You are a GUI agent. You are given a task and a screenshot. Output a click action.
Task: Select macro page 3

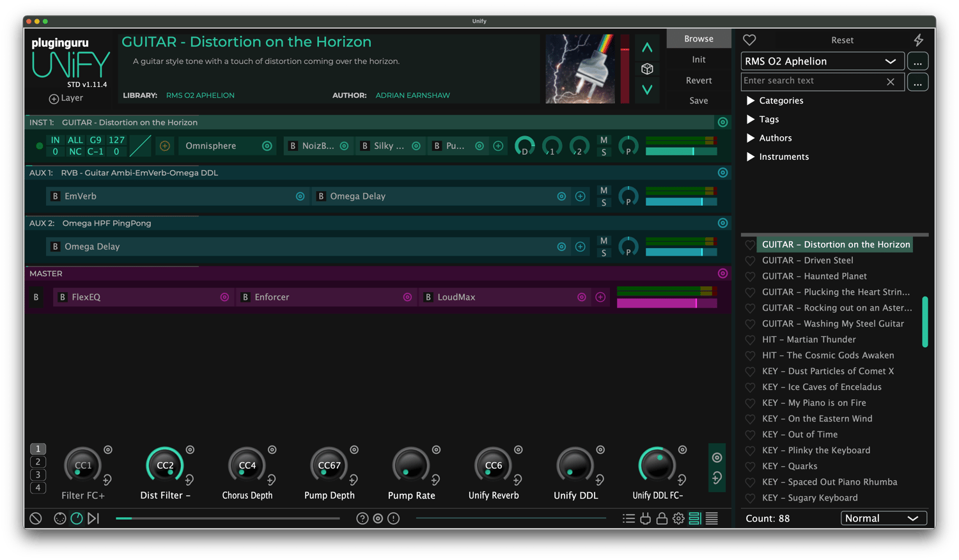[38, 475]
